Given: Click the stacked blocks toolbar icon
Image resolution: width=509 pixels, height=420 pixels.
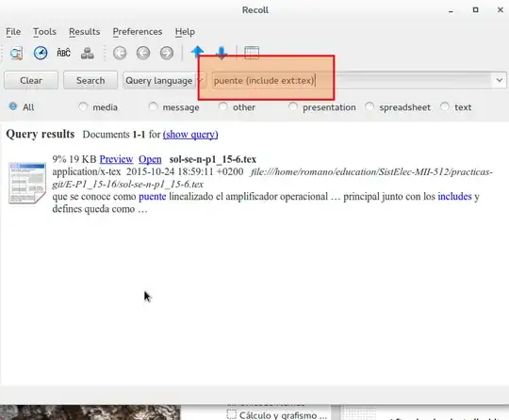Looking at the screenshot, I should [x=88, y=53].
